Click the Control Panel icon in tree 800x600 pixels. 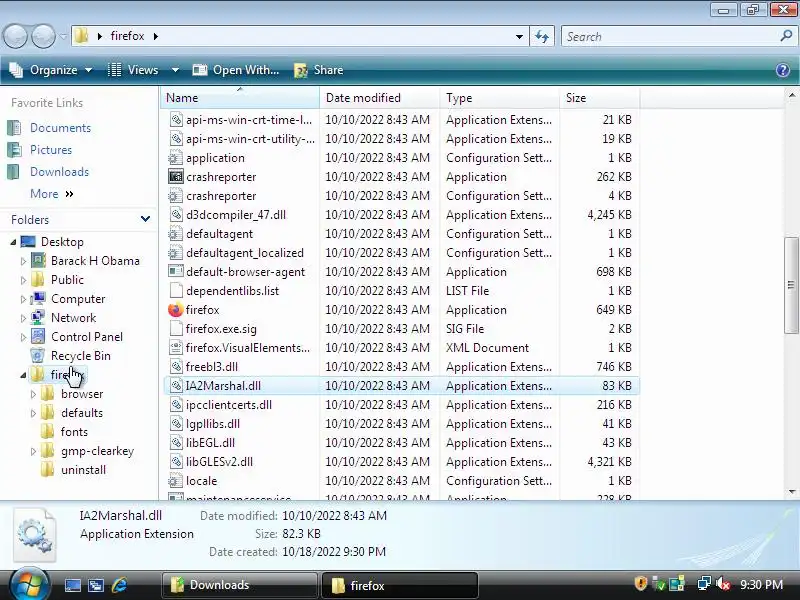(38, 337)
